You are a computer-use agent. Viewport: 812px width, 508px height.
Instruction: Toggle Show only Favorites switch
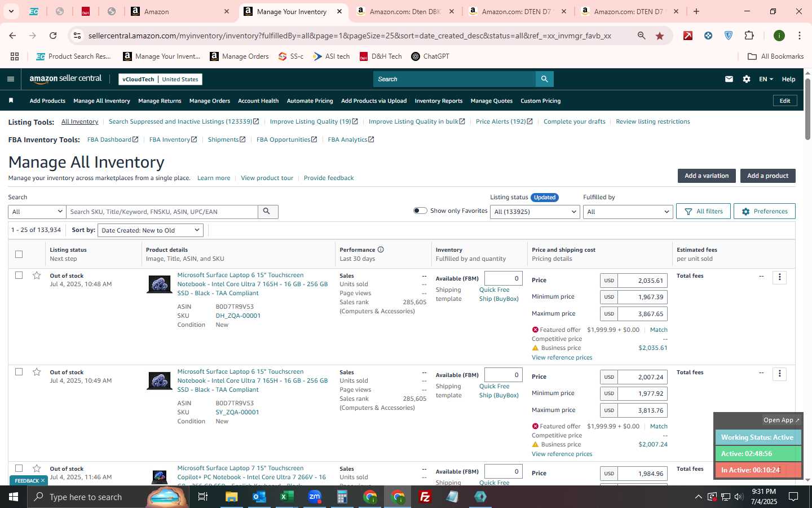(x=420, y=211)
